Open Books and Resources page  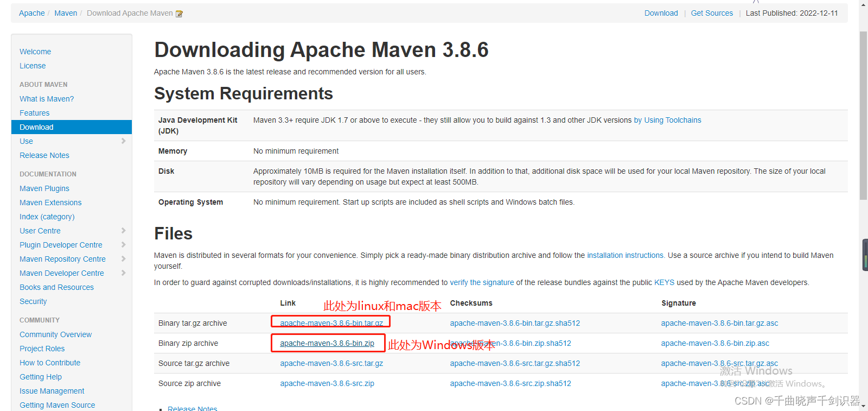(x=56, y=287)
